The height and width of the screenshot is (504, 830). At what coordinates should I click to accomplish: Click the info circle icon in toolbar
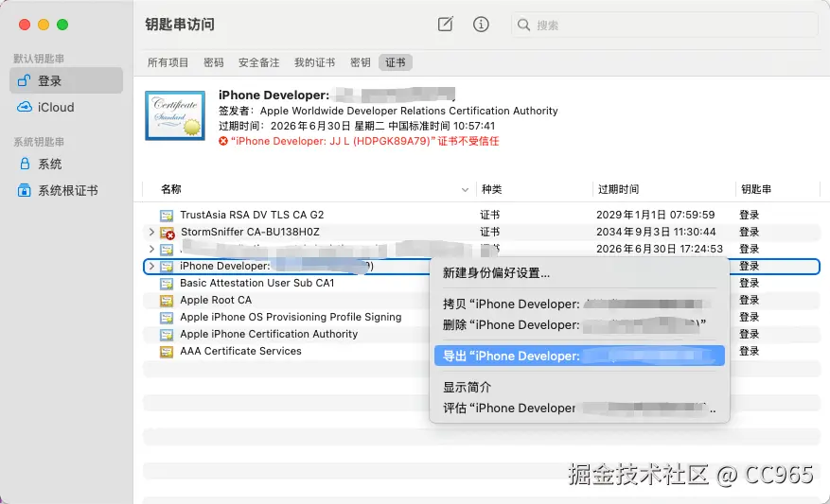[481, 24]
